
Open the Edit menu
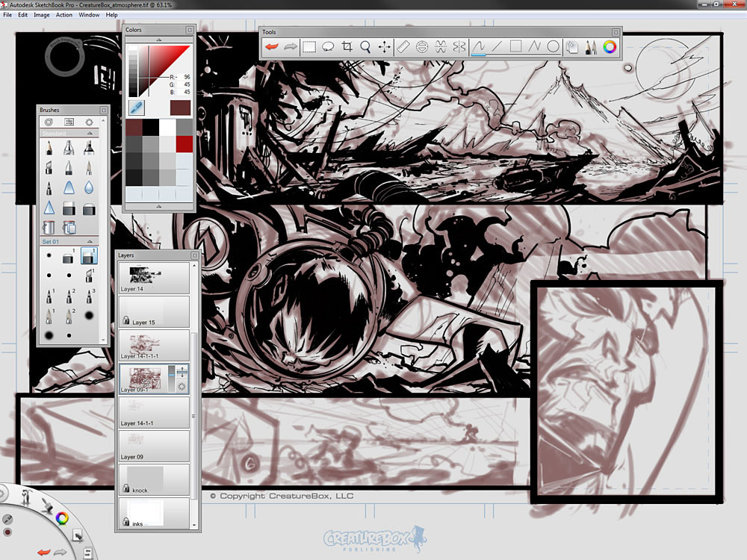pos(23,15)
